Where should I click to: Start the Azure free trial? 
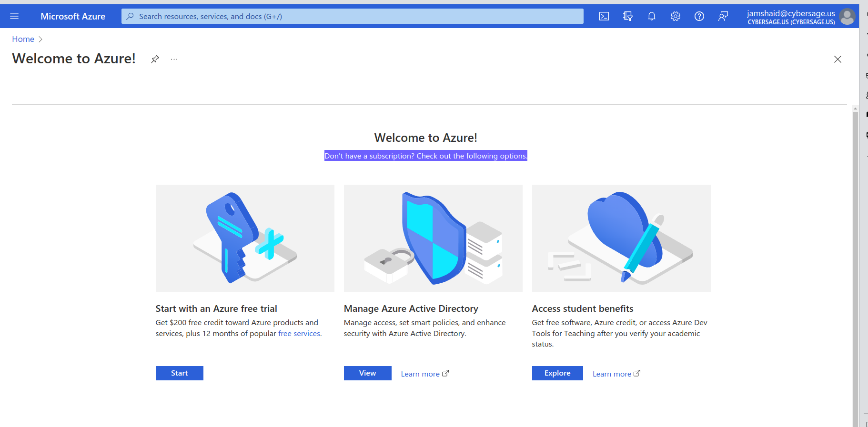tap(180, 373)
